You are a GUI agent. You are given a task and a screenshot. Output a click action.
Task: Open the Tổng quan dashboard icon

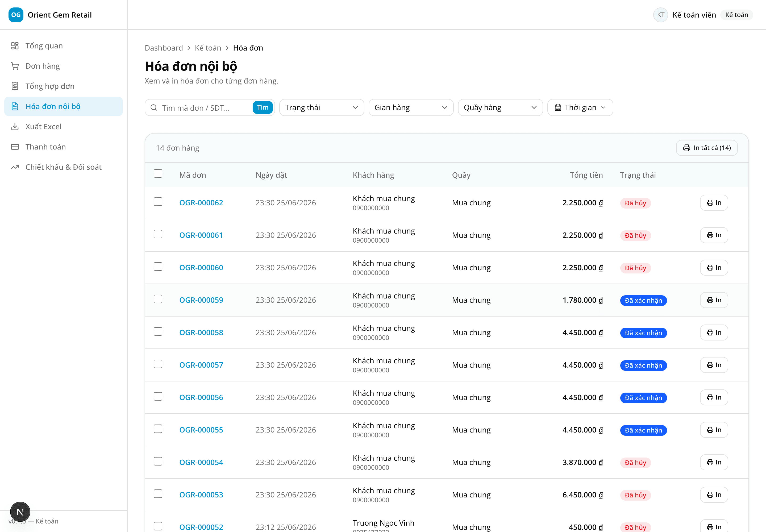click(x=15, y=46)
